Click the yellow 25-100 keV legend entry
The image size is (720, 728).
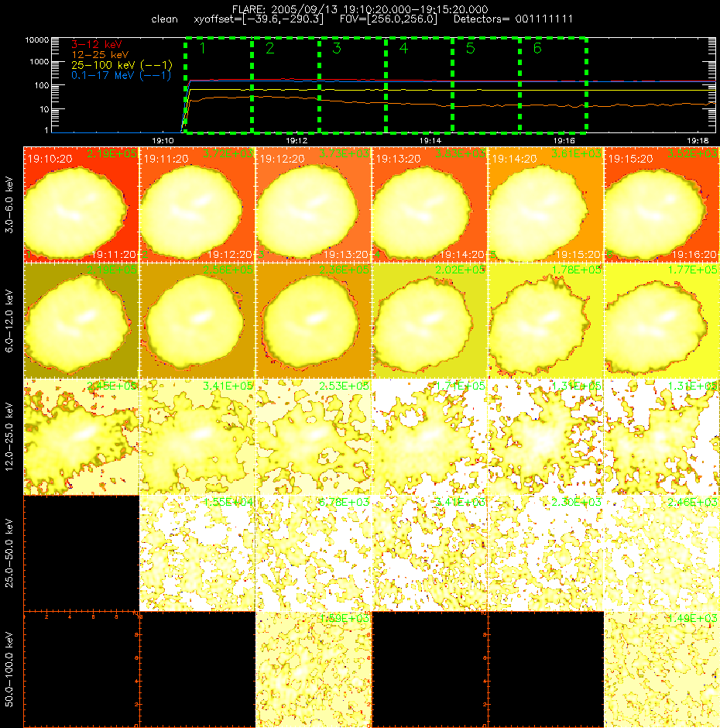coord(122,65)
